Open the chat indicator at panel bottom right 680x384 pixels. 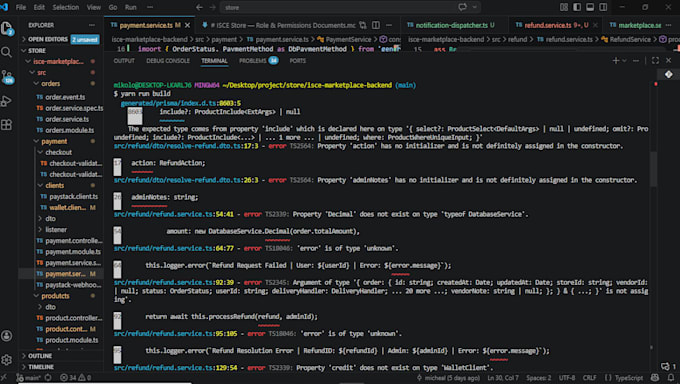(x=668, y=367)
